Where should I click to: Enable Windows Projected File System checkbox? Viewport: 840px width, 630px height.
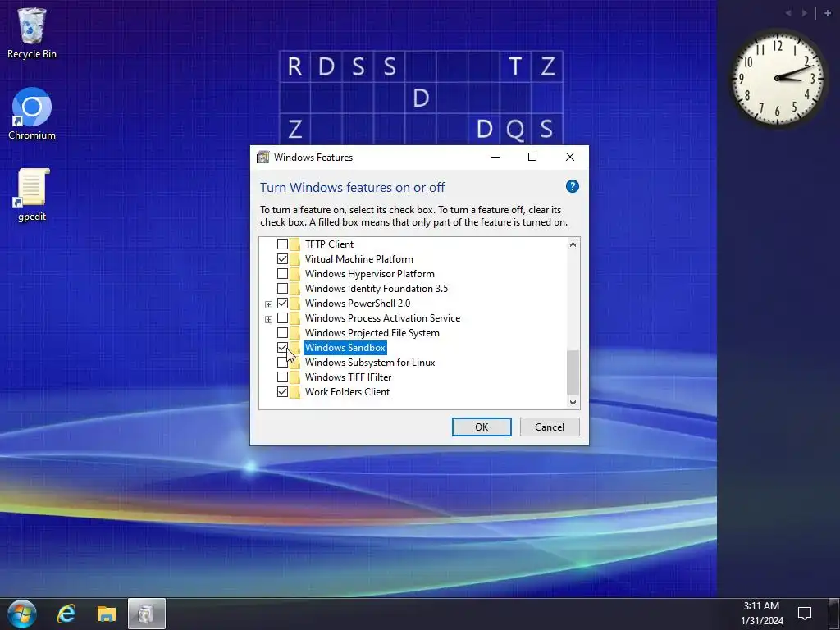click(x=282, y=333)
